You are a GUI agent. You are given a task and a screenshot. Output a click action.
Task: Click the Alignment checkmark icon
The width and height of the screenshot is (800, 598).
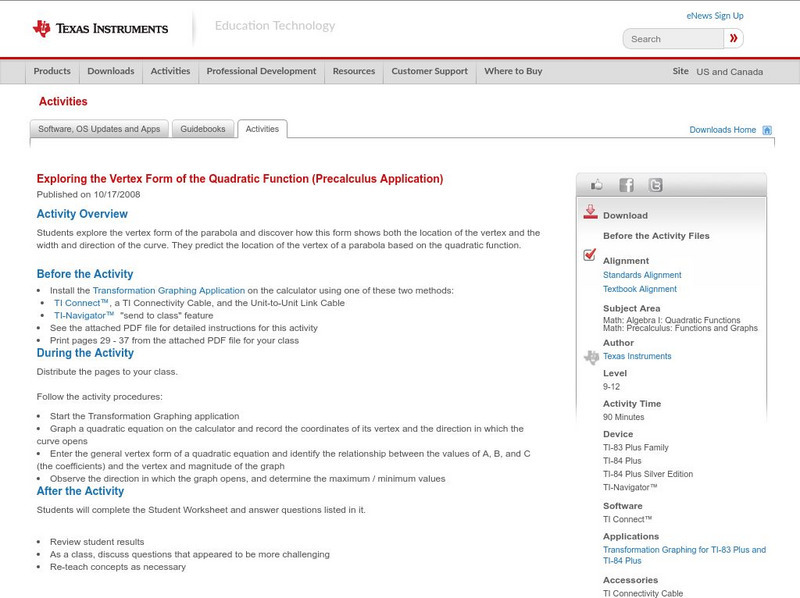[x=589, y=254]
